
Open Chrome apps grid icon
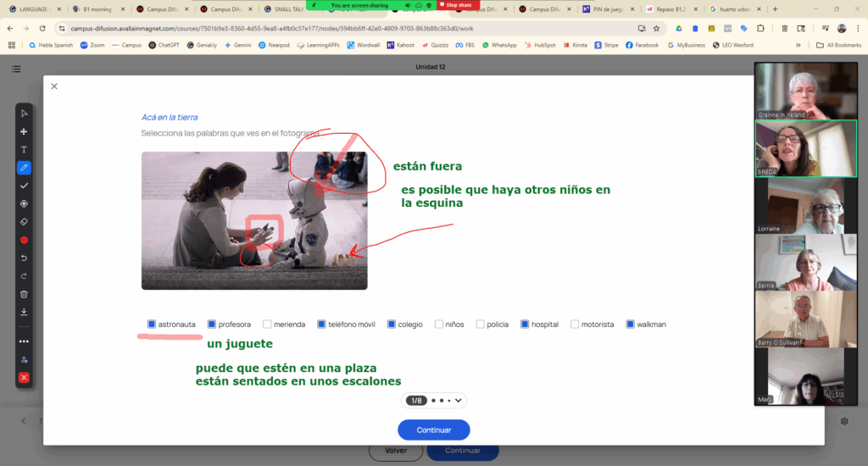12,46
